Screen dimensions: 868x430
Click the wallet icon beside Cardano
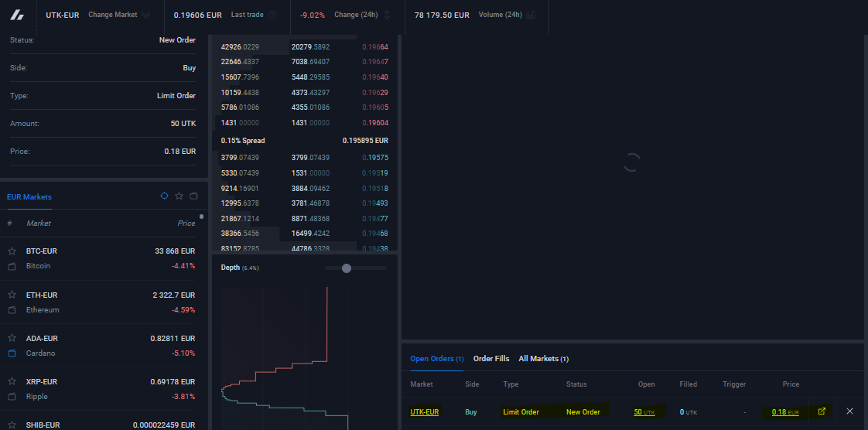[12, 353]
